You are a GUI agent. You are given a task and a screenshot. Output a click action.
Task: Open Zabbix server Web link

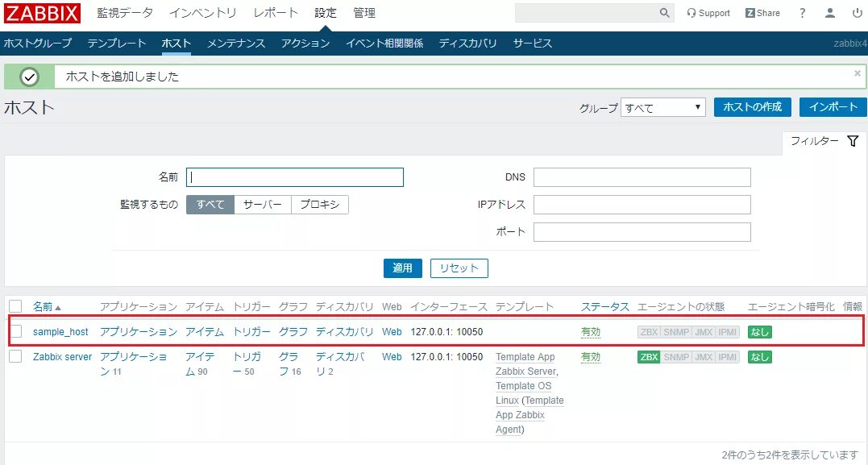(x=392, y=356)
